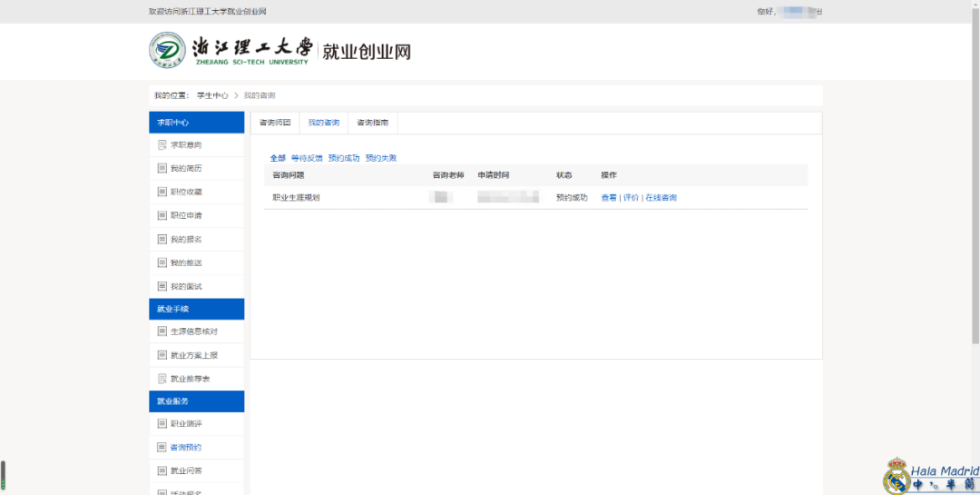Click 评价 for the career planning consultation
Viewport: 980px width, 495px height.
point(631,198)
